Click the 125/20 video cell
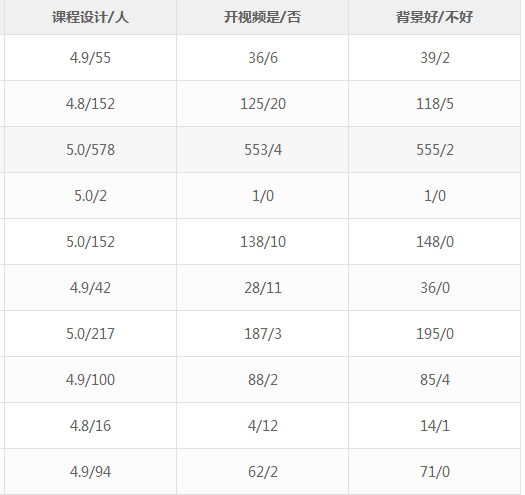 click(262, 103)
